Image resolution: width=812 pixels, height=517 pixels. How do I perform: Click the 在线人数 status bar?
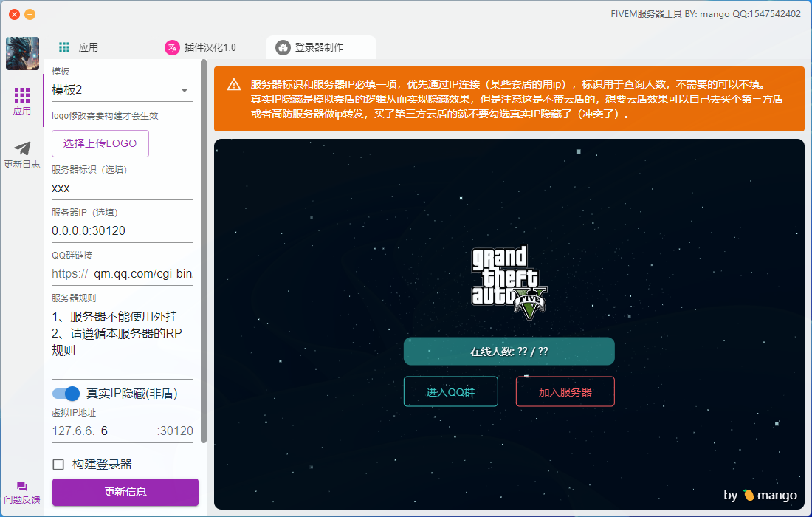(509, 352)
